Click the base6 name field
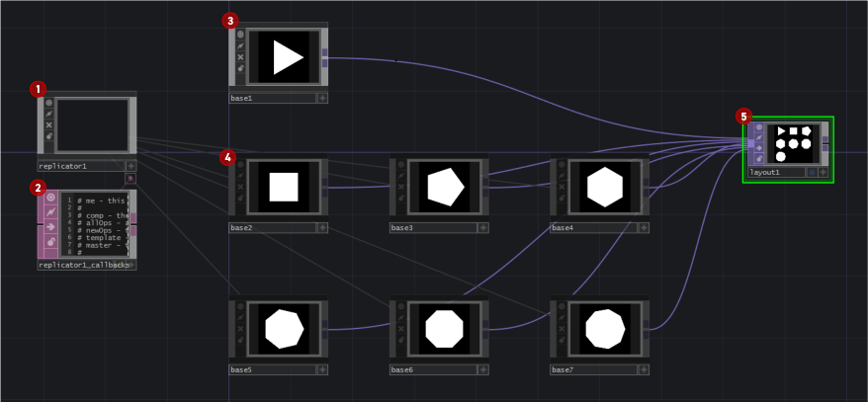868x402 pixels. (433, 370)
